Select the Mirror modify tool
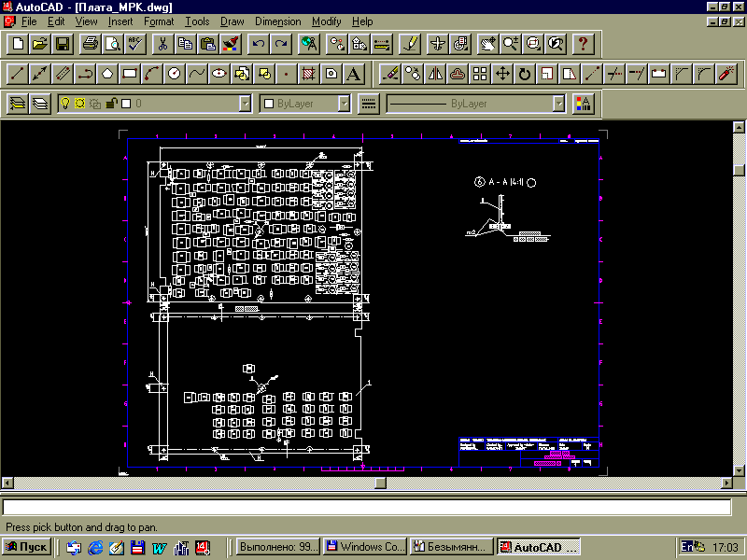Screen dimensions: 747x560 tap(435, 74)
